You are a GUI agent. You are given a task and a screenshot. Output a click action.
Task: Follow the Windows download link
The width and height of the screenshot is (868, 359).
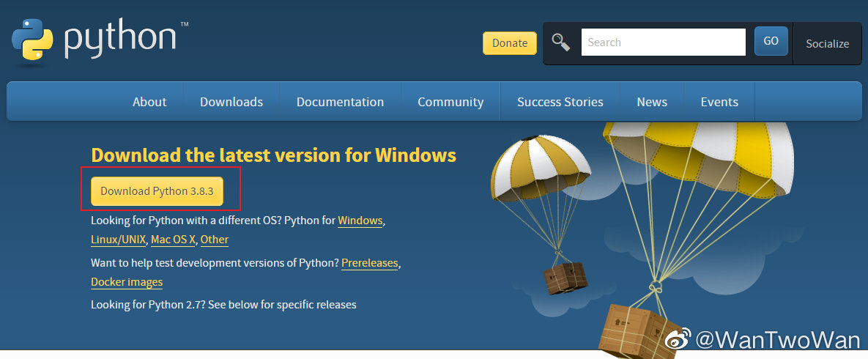coord(360,221)
